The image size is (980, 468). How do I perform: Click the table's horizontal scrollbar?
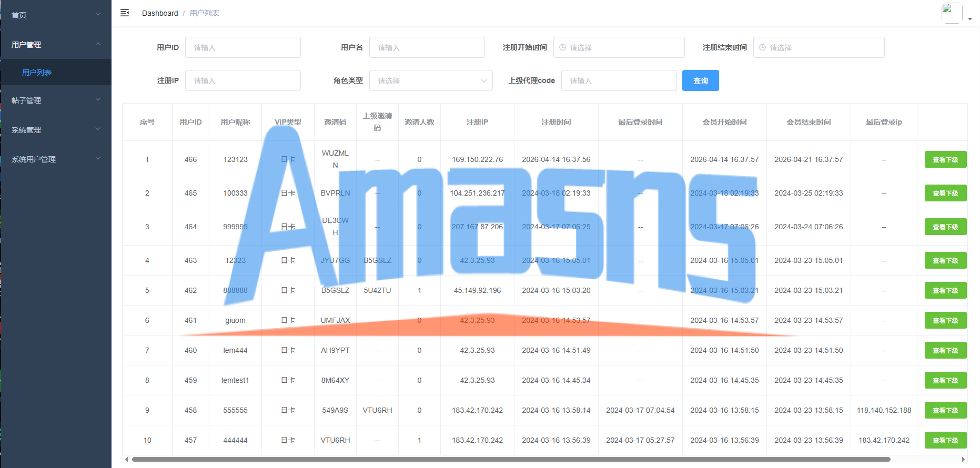[511, 459]
